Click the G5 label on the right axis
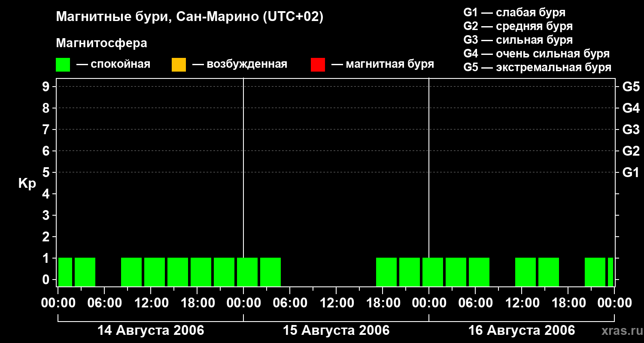The height and width of the screenshot is (343, 644). coord(631,87)
